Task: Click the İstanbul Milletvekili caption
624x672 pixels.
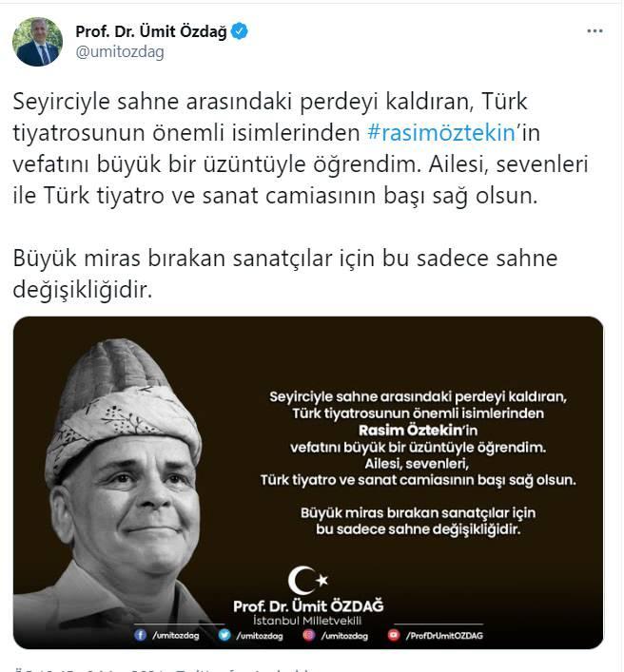Action: (x=307, y=620)
